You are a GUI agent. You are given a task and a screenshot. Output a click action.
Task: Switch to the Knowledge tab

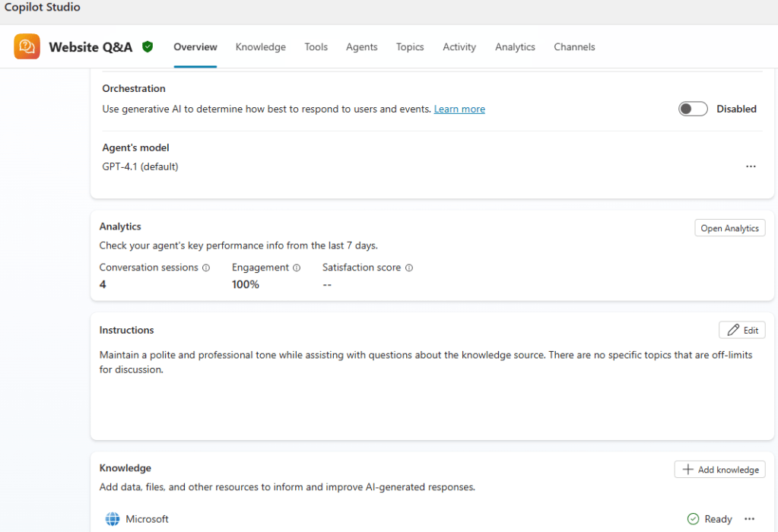[x=260, y=47]
